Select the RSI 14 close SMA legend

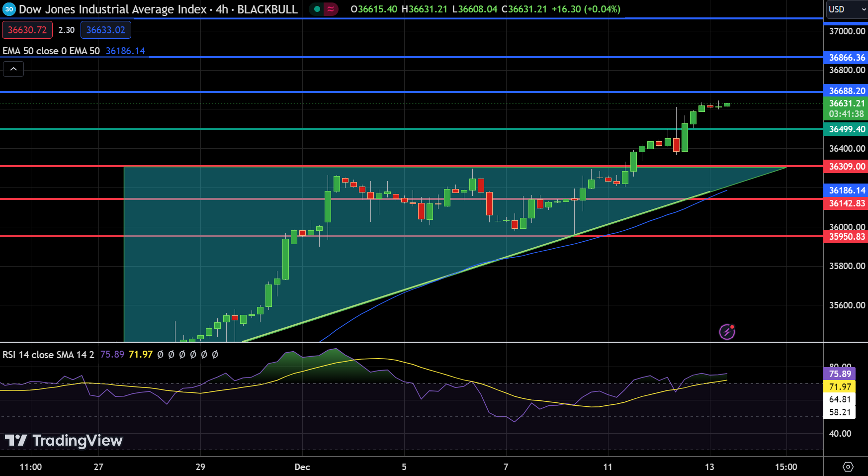point(48,355)
